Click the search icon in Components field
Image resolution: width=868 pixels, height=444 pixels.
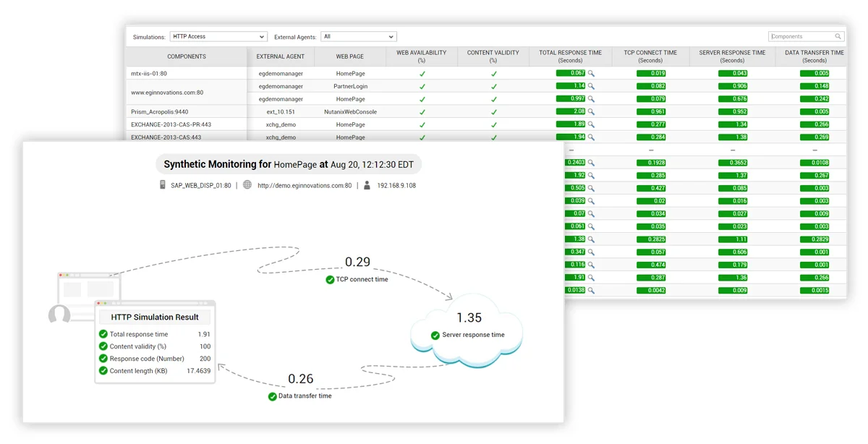pyautogui.click(x=838, y=36)
